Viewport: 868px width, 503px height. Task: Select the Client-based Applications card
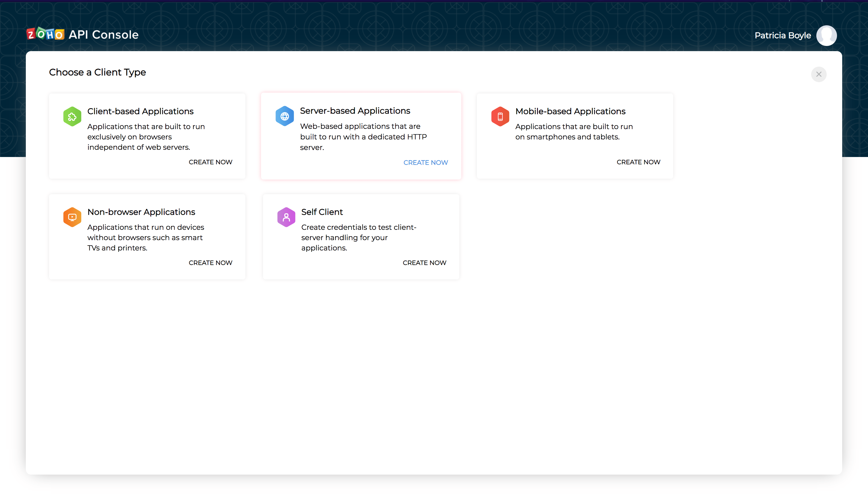point(147,136)
